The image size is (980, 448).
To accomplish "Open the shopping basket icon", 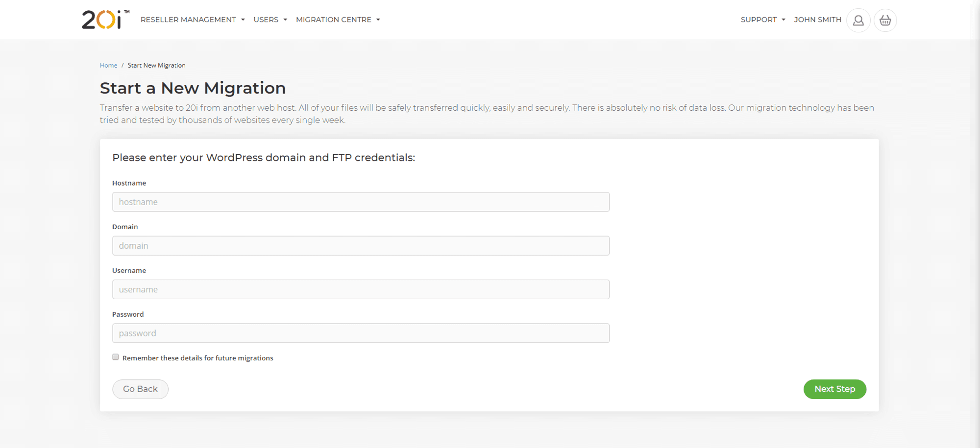I will 885,20.
